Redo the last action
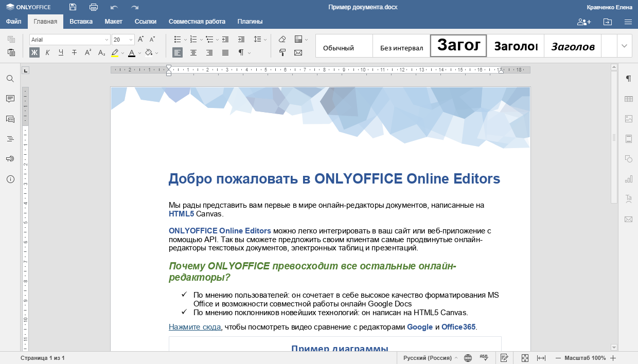The image size is (638, 364). click(x=135, y=7)
